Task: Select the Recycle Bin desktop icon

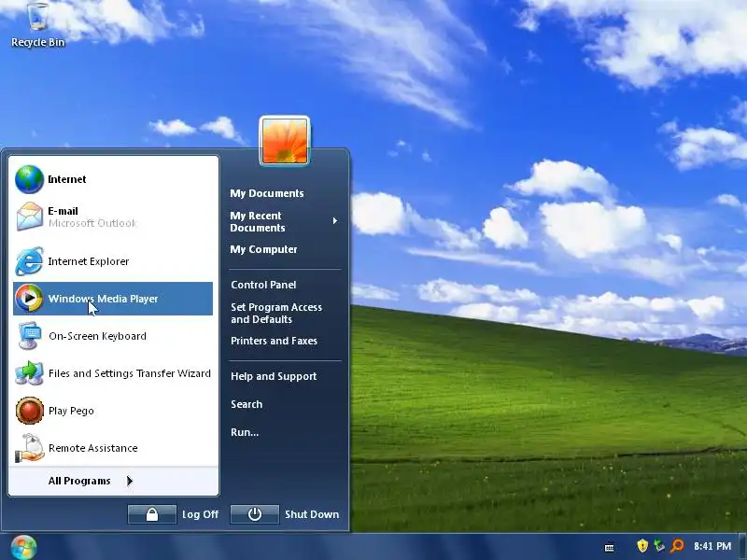Action: (37, 25)
